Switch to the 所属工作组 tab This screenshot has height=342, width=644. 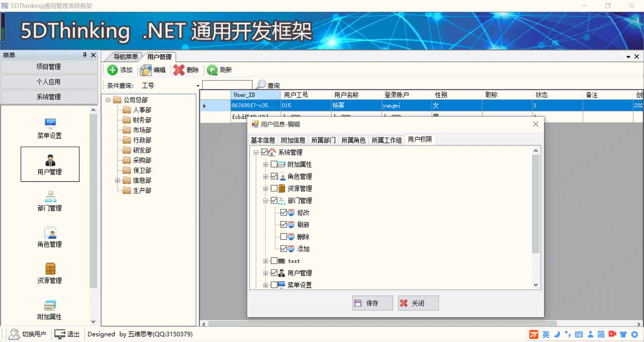pos(386,140)
